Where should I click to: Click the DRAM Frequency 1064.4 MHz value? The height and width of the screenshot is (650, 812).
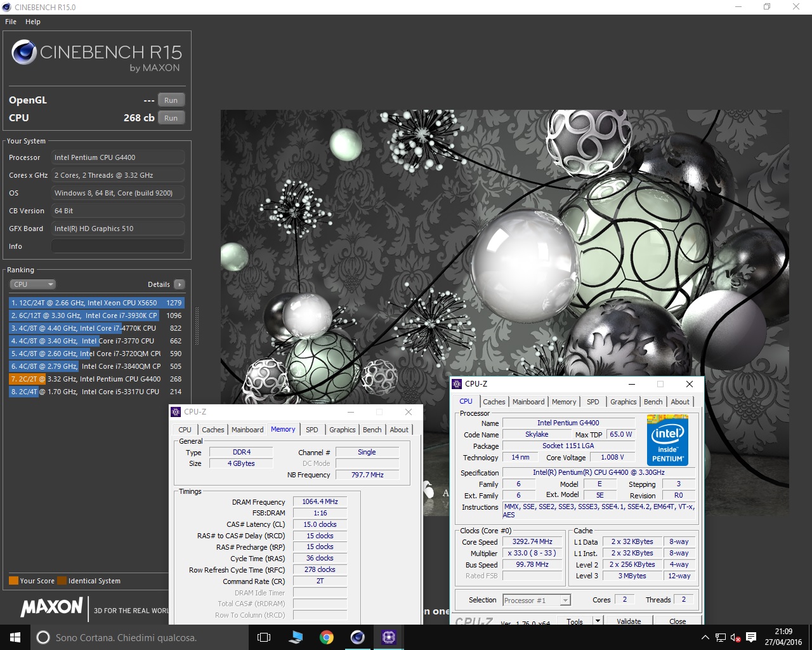click(x=320, y=501)
